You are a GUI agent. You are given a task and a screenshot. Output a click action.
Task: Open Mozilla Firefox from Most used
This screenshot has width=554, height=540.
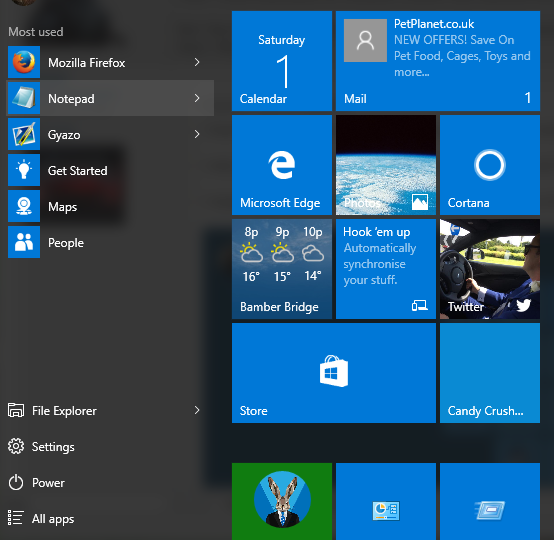[x=110, y=62]
